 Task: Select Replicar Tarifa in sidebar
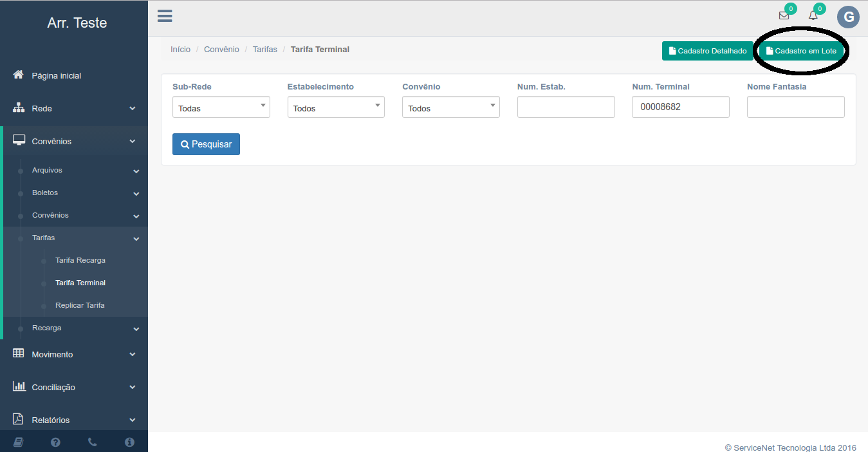(x=80, y=305)
